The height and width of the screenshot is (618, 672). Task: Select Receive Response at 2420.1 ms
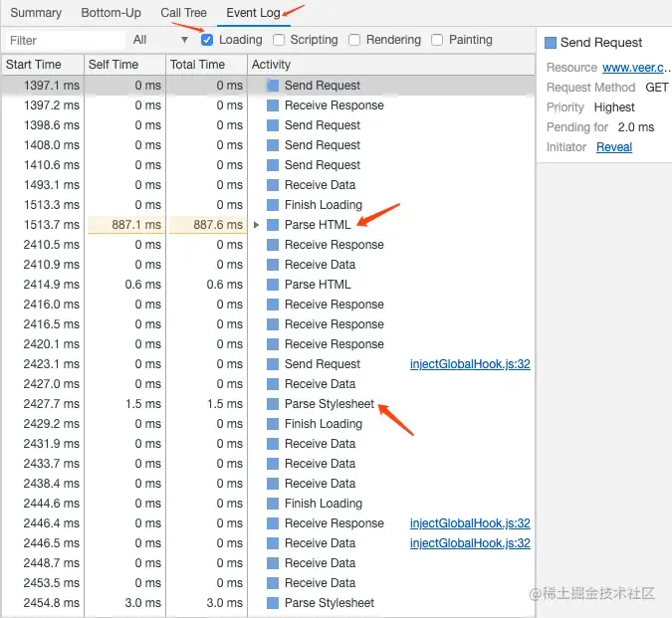point(268,344)
